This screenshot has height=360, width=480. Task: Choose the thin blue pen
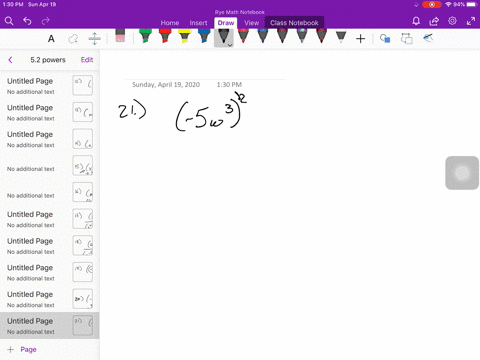263,36
